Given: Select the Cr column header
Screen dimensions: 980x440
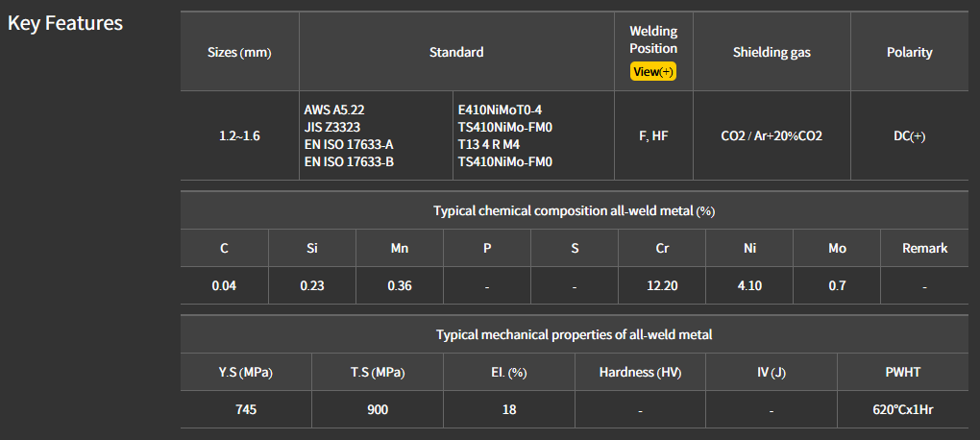Looking at the screenshot, I should (x=662, y=248).
